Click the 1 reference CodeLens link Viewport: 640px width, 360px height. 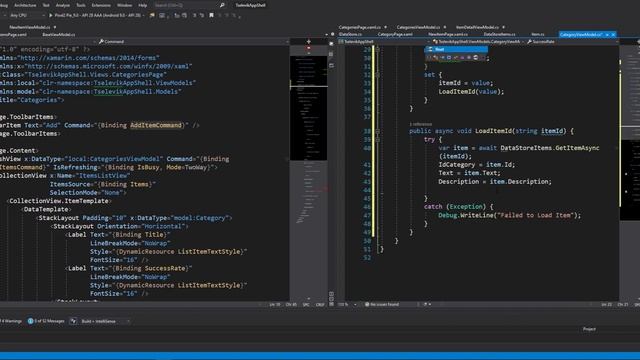(420, 124)
